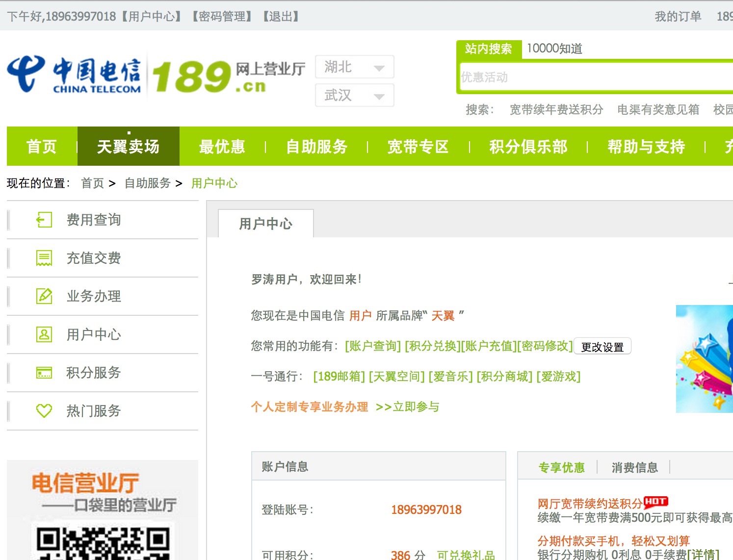Image resolution: width=733 pixels, height=560 pixels.
Task: Click the [密码修改] shortcut link
Action: click(545, 346)
